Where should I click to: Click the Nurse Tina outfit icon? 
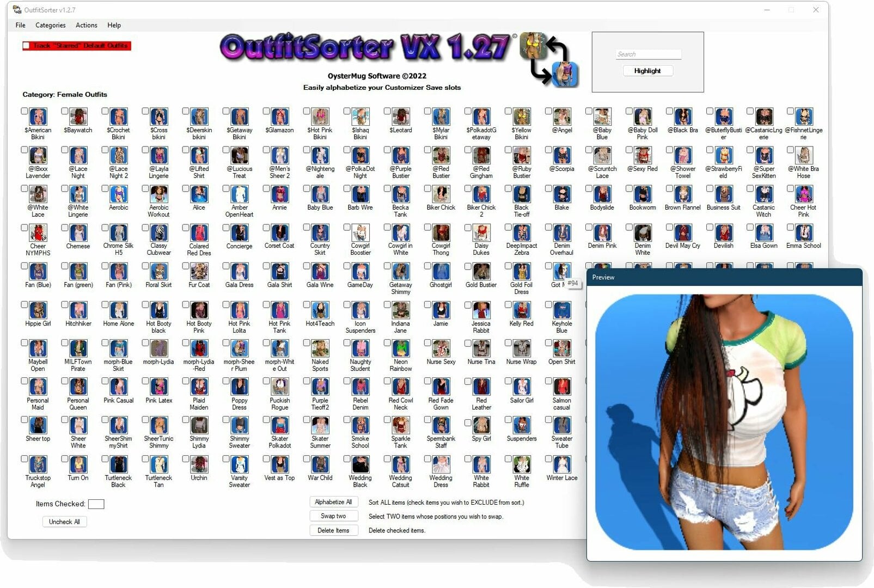click(481, 348)
